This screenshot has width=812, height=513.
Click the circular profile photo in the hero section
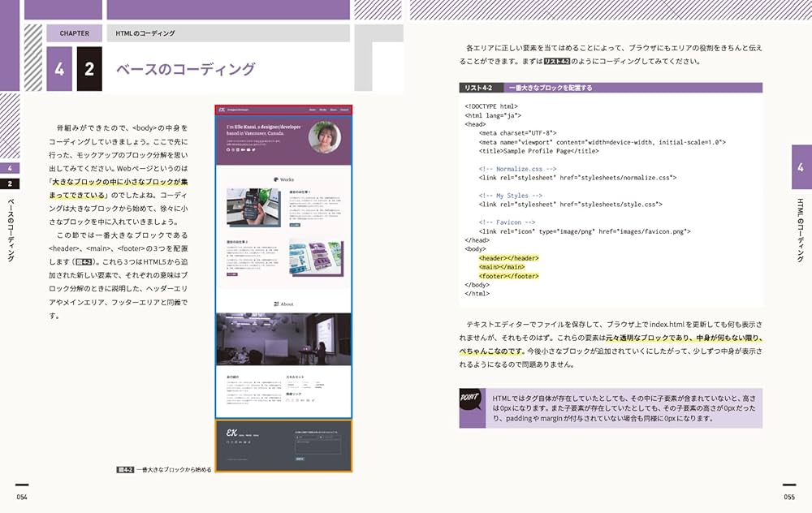coord(325,135)
